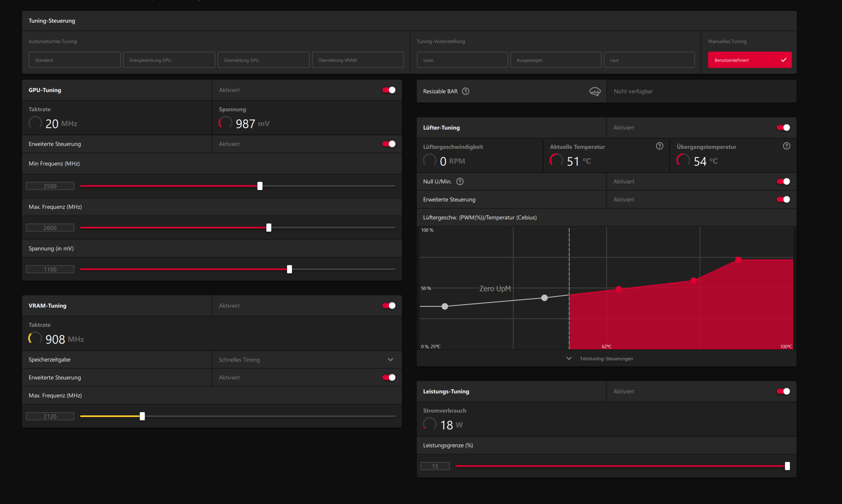Click the brain icon beside Resizable BAR

click(595, 91)
